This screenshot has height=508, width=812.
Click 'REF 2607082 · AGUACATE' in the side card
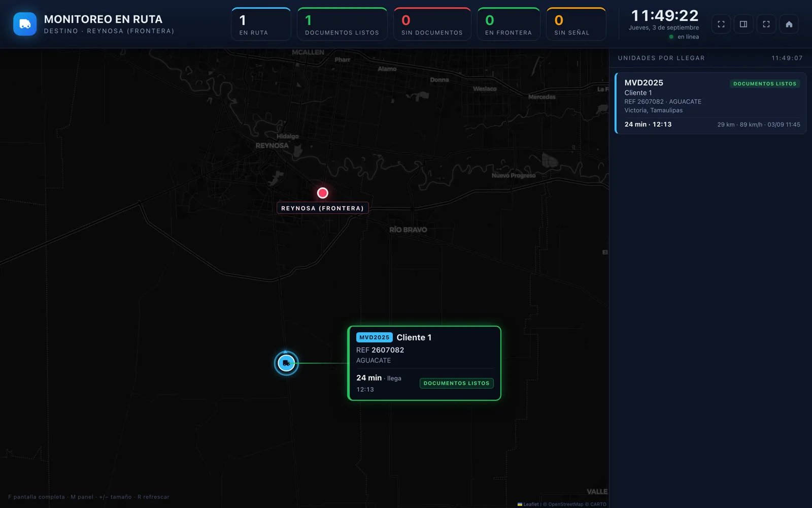[663, 102]
